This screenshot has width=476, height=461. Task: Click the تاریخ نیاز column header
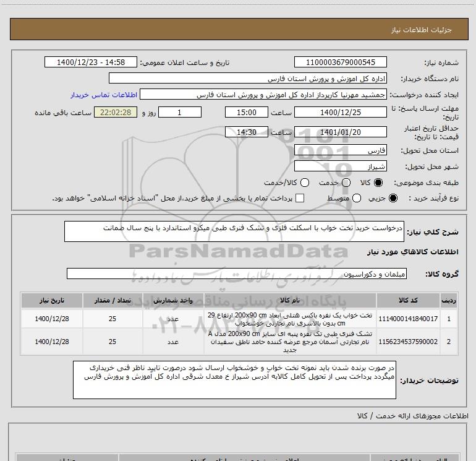[52, 300]
